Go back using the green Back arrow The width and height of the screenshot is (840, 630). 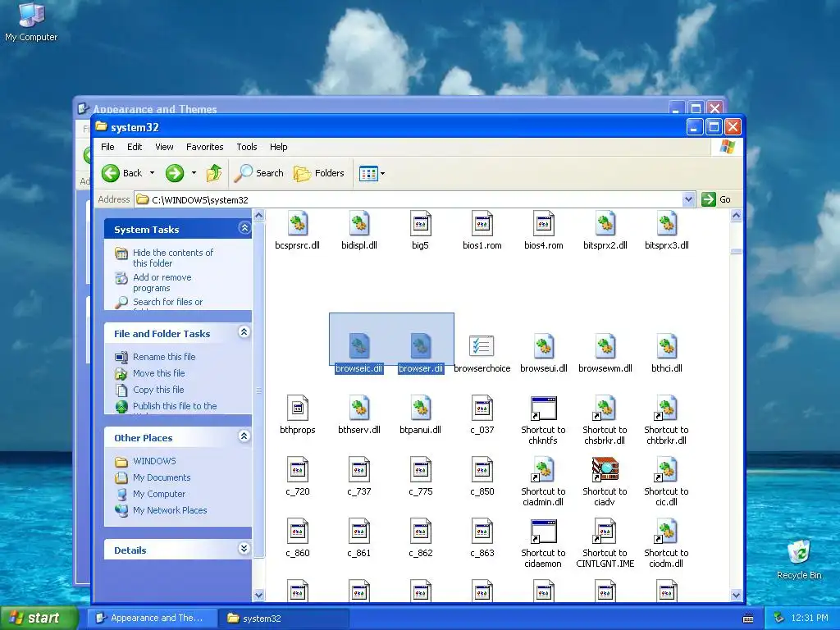point(111,173)
